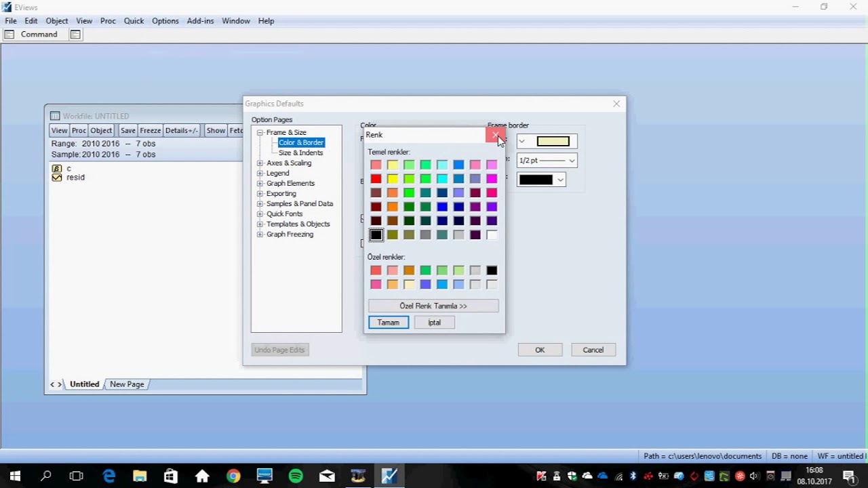Click Cancel in Graphics Defaults dialog
868x488 pixels.
(593, 350)
